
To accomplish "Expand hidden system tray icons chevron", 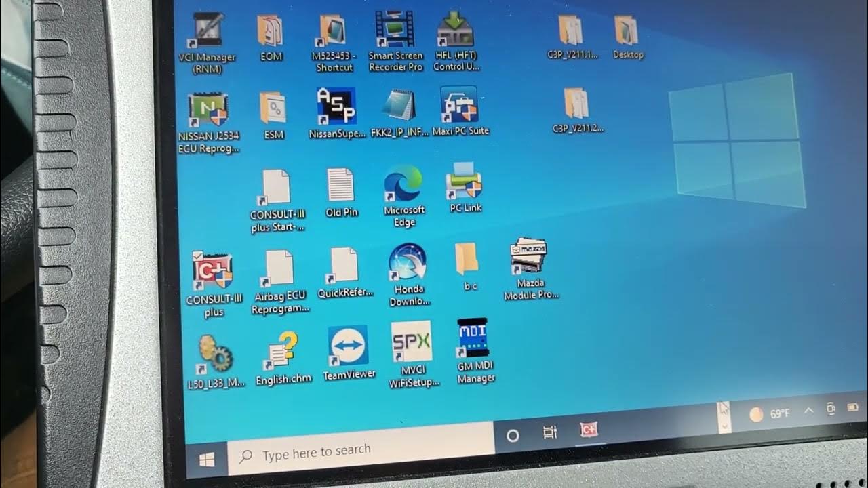I will [x=808, y=411].
